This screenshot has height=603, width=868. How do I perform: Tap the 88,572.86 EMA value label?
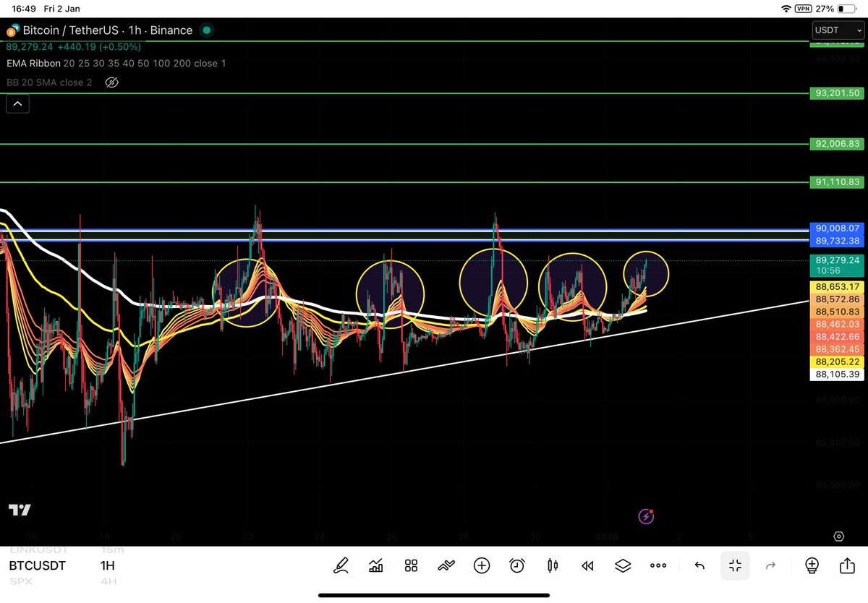[838, 299]
